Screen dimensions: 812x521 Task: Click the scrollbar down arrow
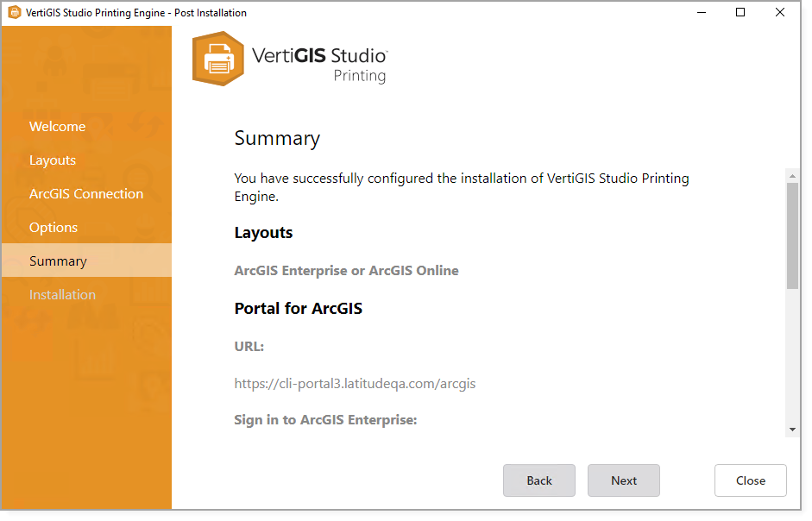tap(792, 430)
